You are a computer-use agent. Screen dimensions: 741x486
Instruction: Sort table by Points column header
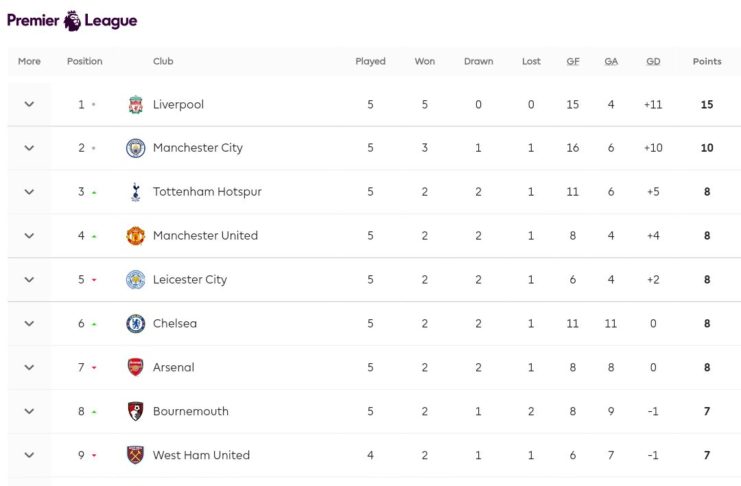(707, 61)
